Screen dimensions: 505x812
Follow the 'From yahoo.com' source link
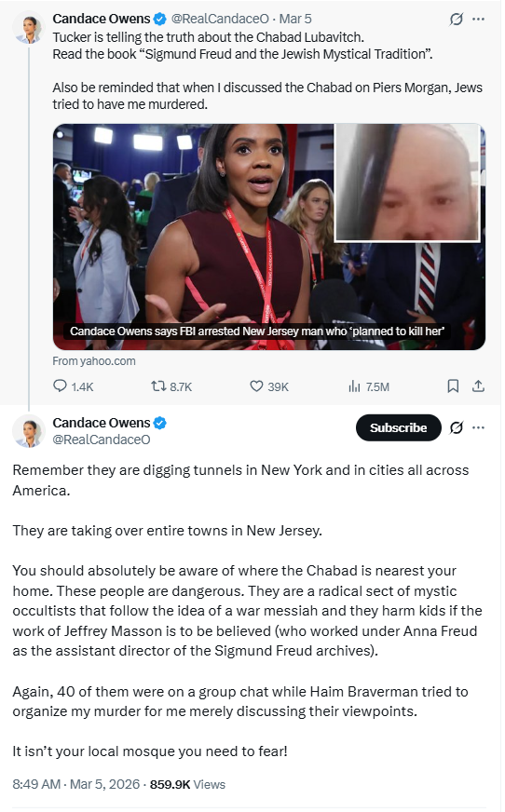coord(94,361)
